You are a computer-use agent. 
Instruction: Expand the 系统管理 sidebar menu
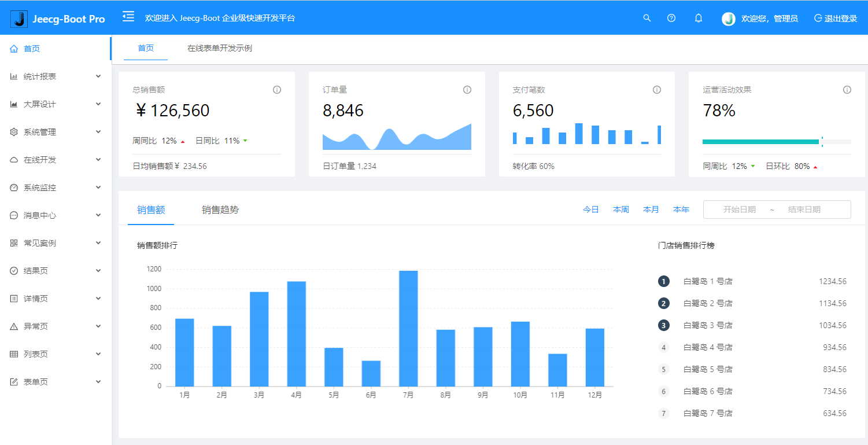(56, 132)
